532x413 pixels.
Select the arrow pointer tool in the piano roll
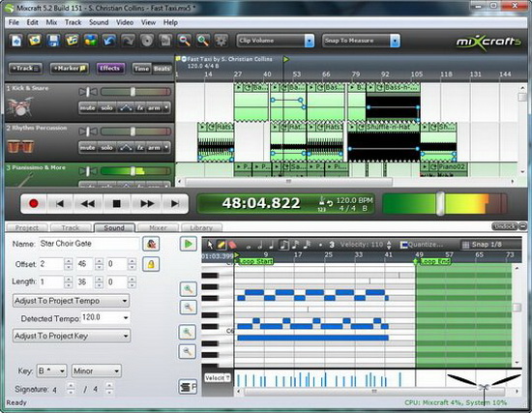[210, 245]
